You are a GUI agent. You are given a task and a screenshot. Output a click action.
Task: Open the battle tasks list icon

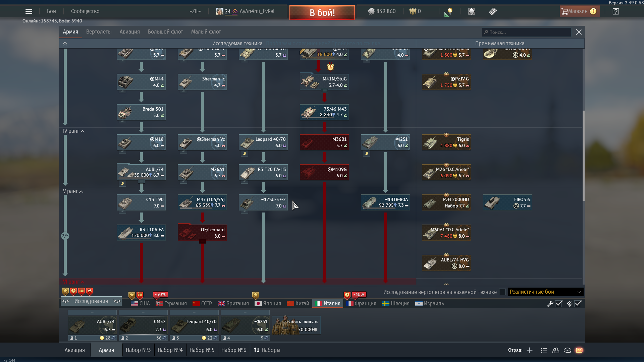544,350
